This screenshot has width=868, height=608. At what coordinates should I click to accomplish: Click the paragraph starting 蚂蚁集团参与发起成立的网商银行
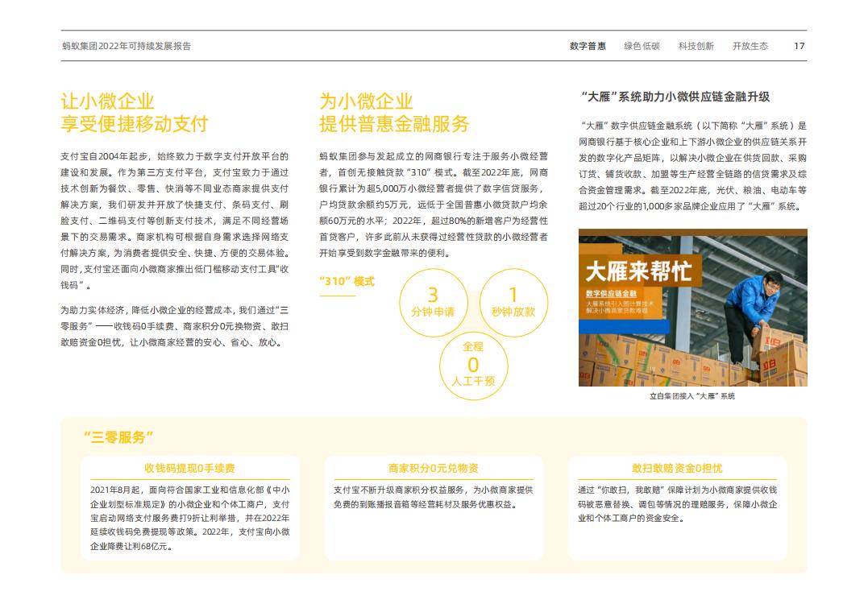434,205
